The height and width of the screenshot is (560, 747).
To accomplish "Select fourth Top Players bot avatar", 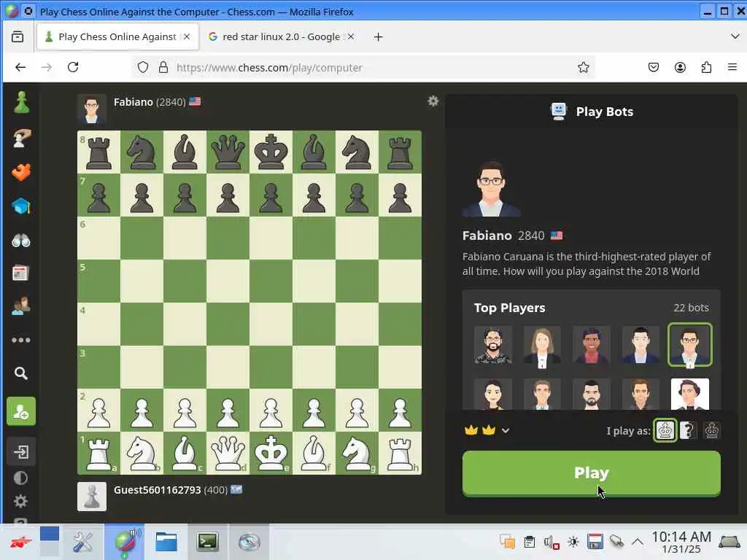I will [640, 346].
